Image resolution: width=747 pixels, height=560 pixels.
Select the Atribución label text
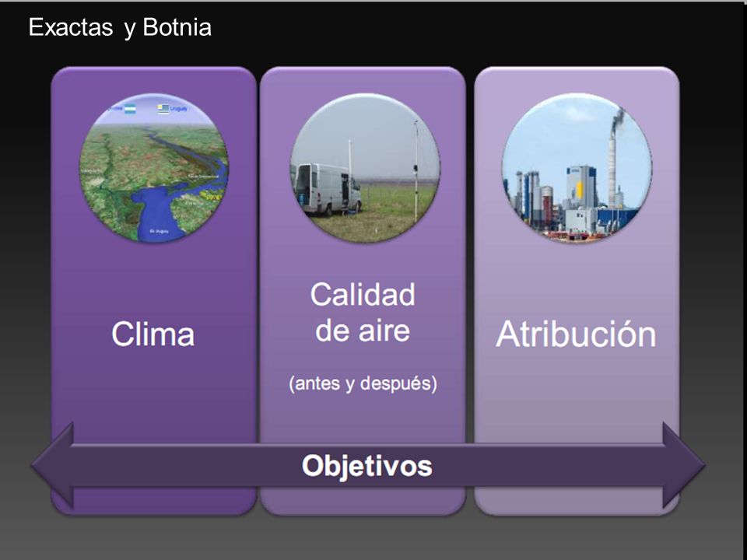(x=576, y=334)
